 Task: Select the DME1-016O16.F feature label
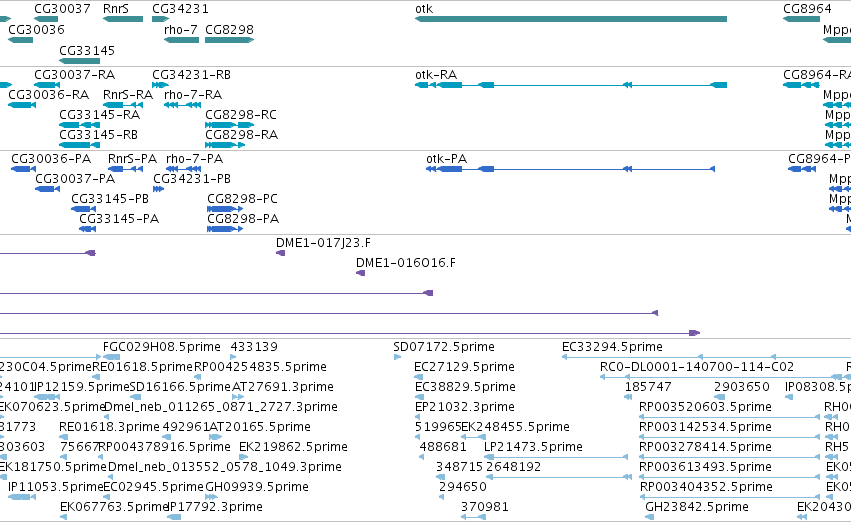click(406, 263)
